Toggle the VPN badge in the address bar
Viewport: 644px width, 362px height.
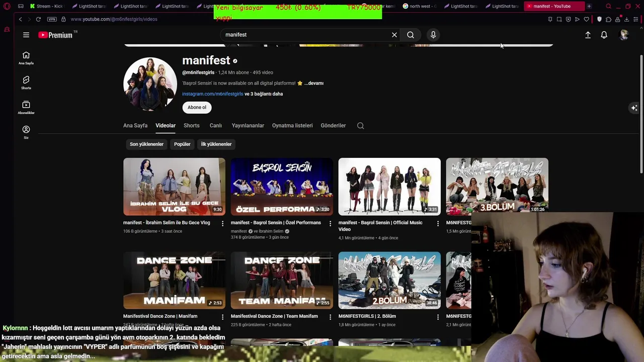click(x=52, y=19)
